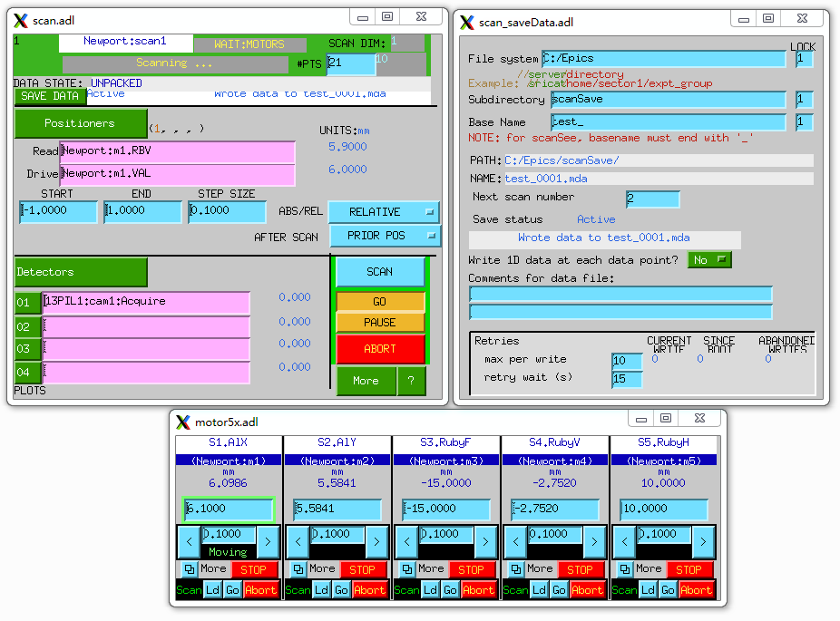Screen dimensions: 840x621
Task: Open the More menu in scan.adl
Action: (366, 381)
